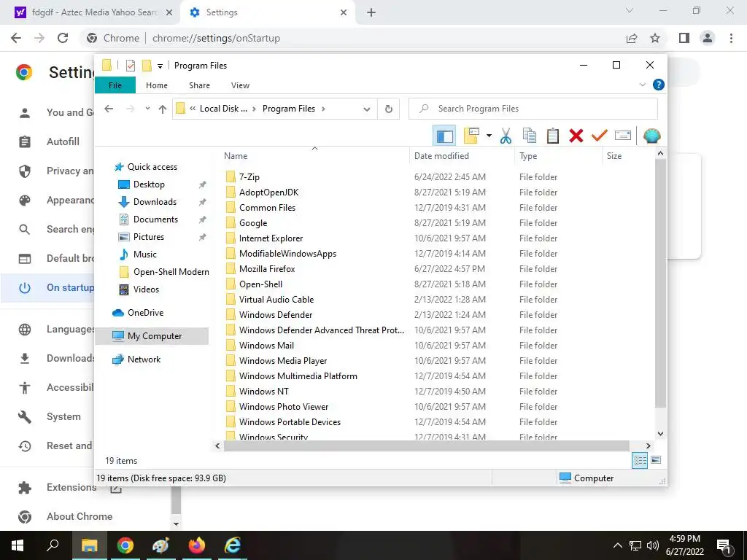Click the vertical scrollbar down arrow in file list
Screen dimensions: 747x560
(x=660, y=434)
